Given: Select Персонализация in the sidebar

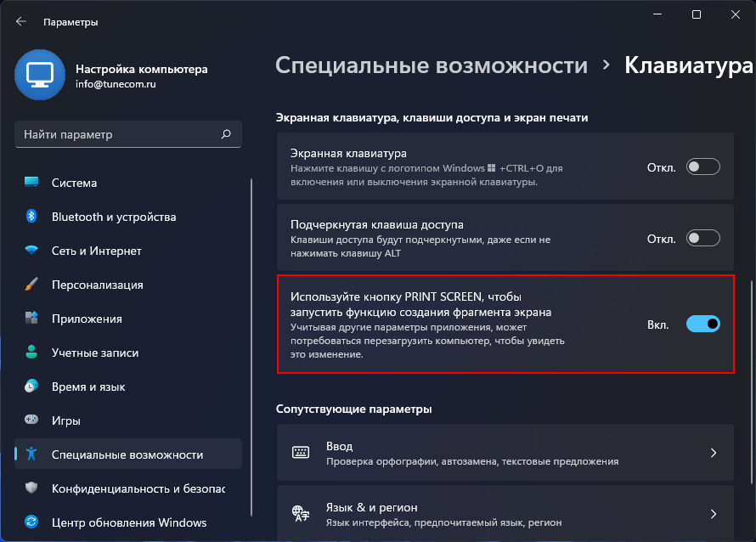Looking at the screenshot, I should point(128,285).
